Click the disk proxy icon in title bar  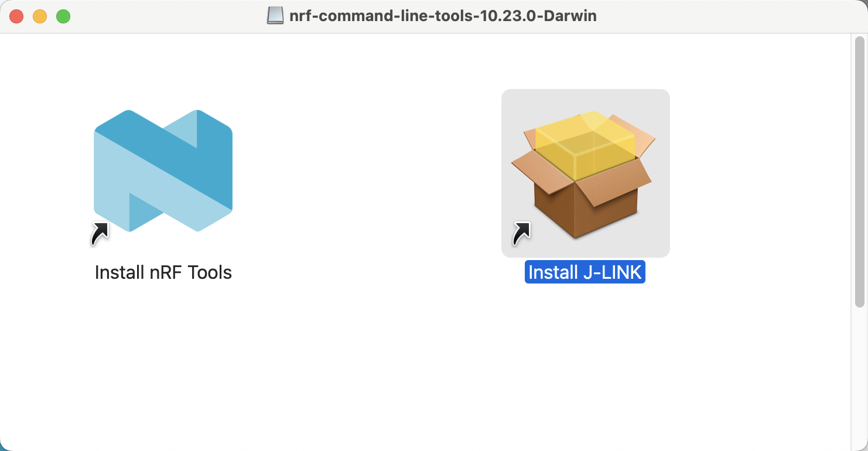275,16
